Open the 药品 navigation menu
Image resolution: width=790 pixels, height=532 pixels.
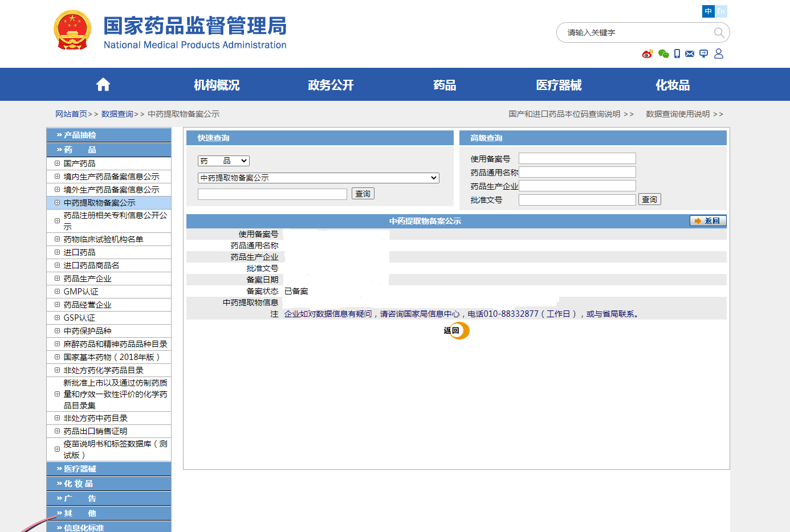pos(445,85)
